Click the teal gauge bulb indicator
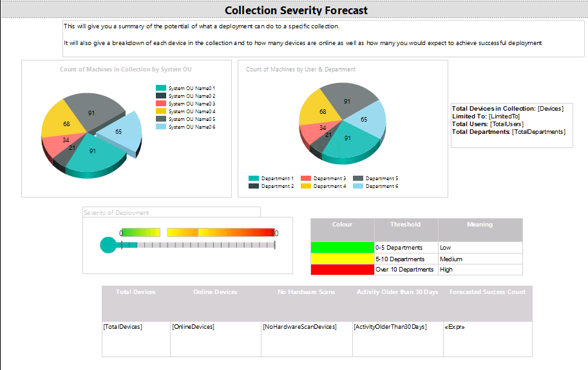The image size is (588, 370). coord(108,245)
